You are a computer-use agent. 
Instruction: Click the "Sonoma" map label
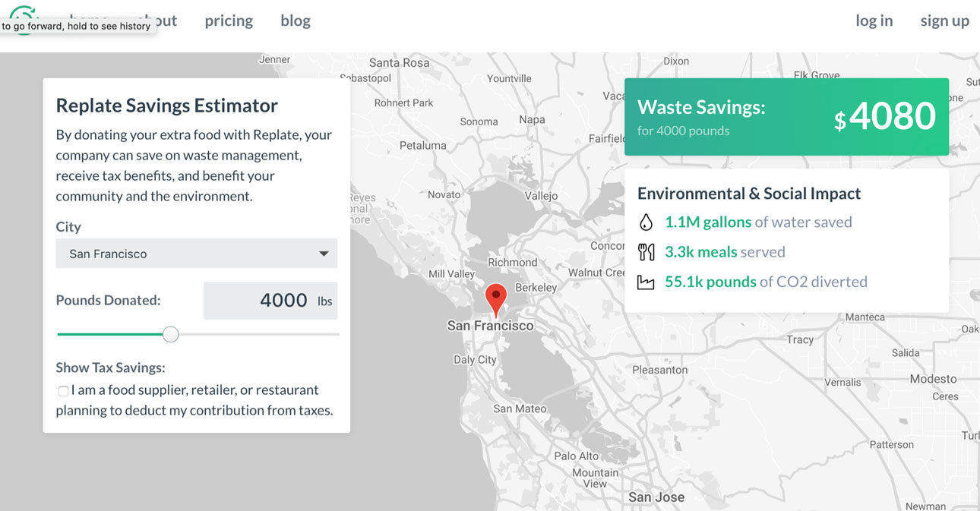pyautogui.click(x=479, y=121)
